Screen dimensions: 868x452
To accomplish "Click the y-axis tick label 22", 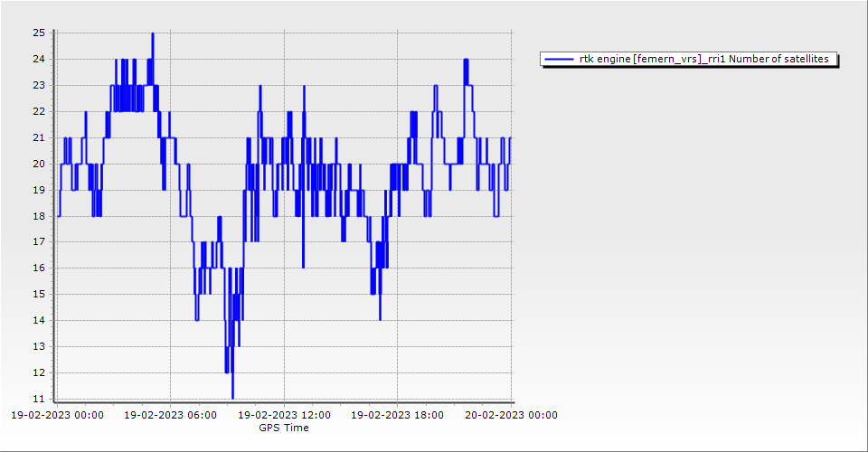I will coord(39,111).
